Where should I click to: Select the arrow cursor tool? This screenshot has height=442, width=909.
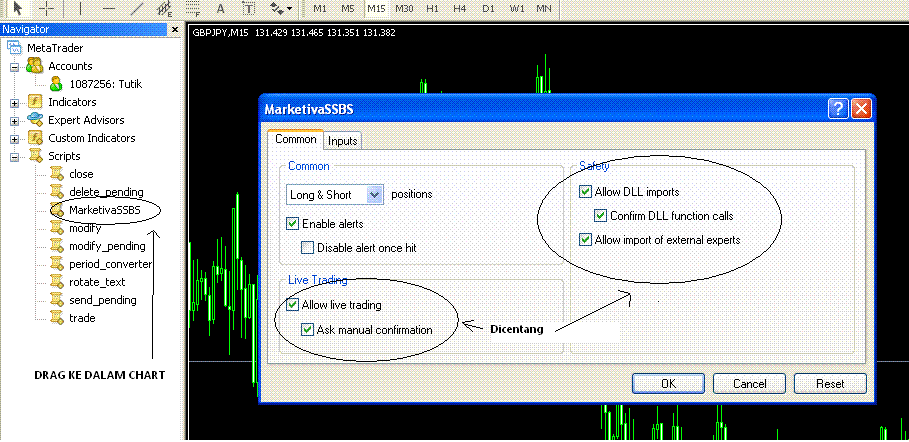pyautogui.click(x=18, y=8)
